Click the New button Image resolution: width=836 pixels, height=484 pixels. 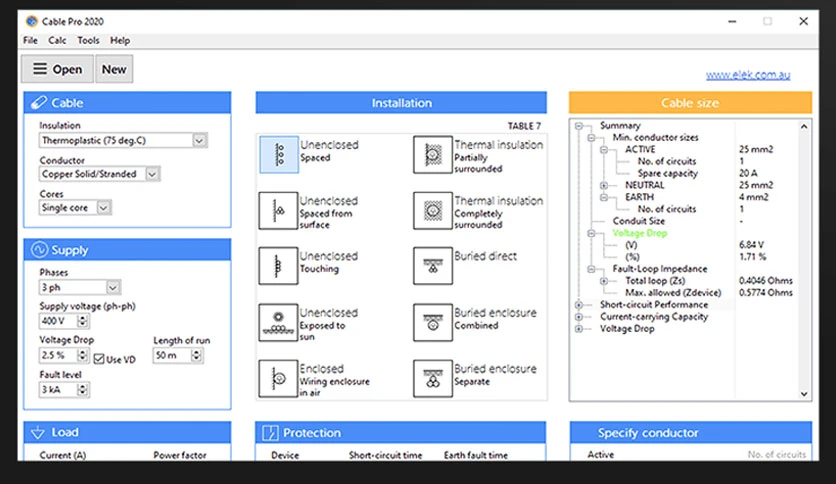(x=114, y=69)
